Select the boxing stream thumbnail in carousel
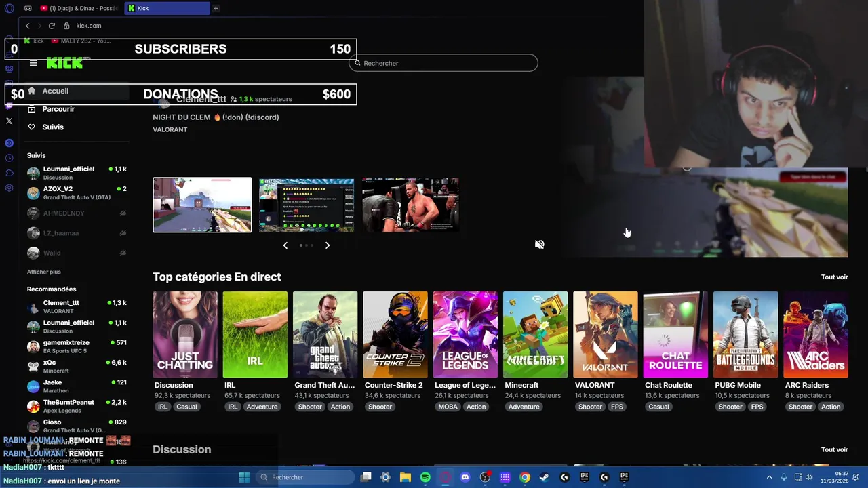 tap(410, 205)
